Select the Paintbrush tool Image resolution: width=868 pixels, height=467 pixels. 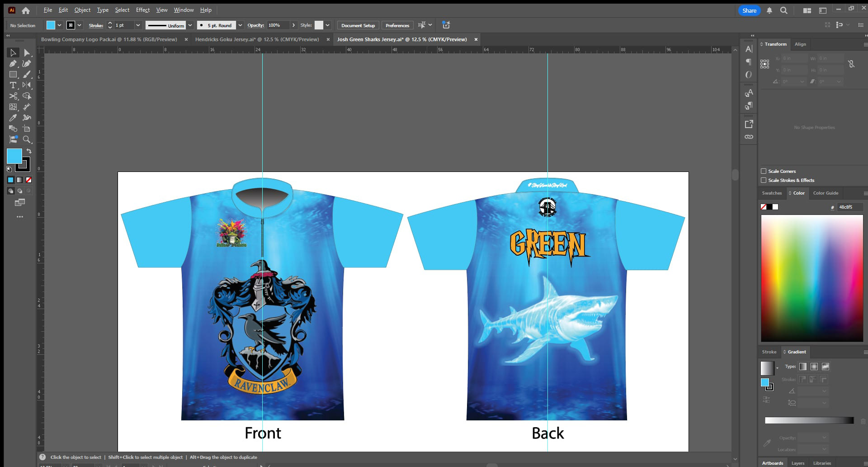[27, 74]
